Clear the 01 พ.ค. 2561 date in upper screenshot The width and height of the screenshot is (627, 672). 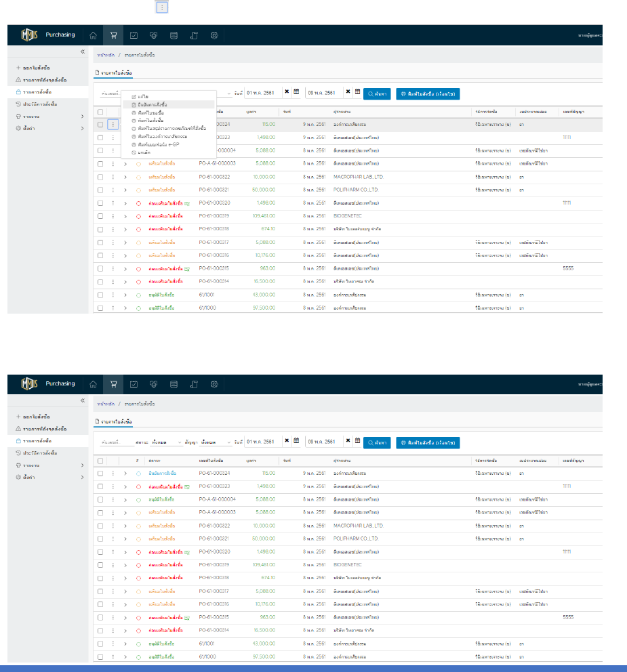pos(287,91)
